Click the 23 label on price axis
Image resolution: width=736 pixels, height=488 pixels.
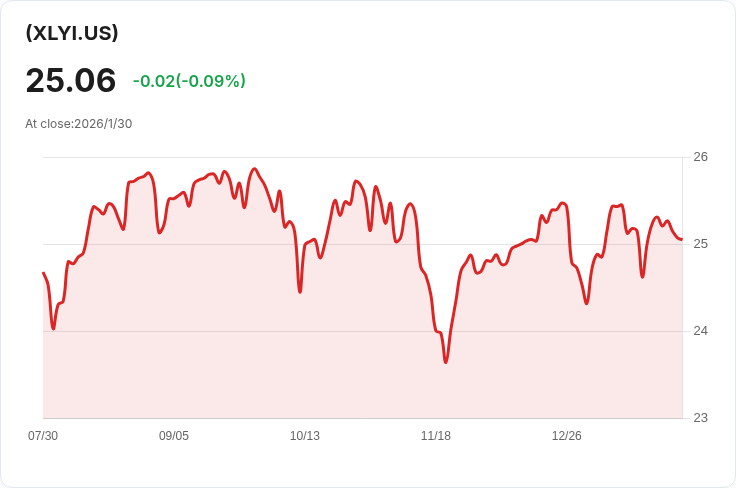pyautogui.click(x=700, y=418)
